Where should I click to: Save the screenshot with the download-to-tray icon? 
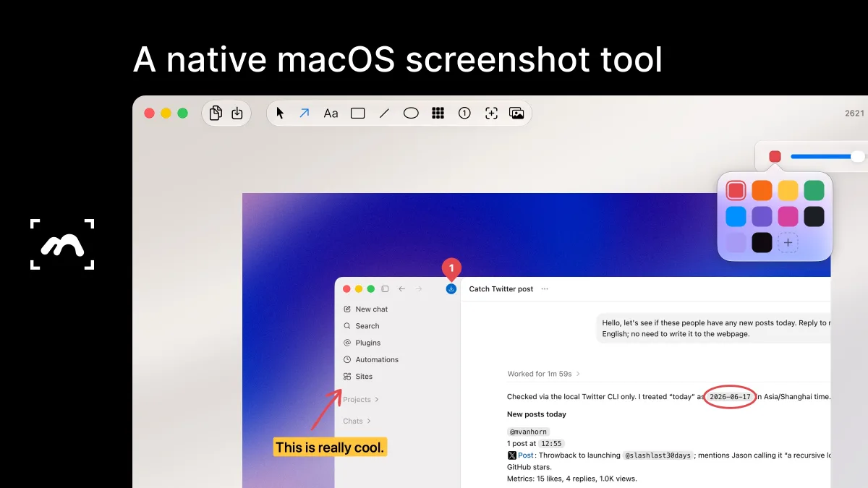[x=237, y=113]
